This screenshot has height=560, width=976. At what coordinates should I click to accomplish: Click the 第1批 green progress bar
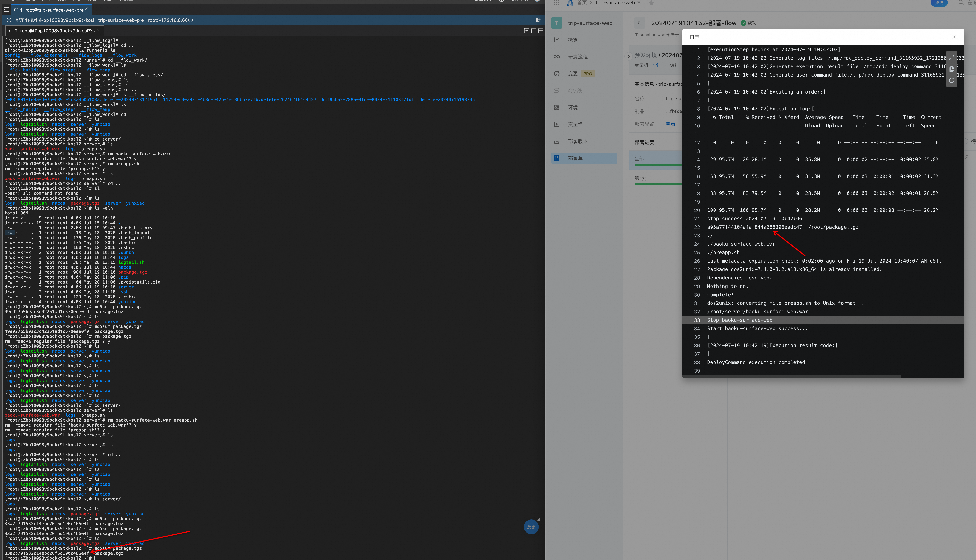pos(658,185)
